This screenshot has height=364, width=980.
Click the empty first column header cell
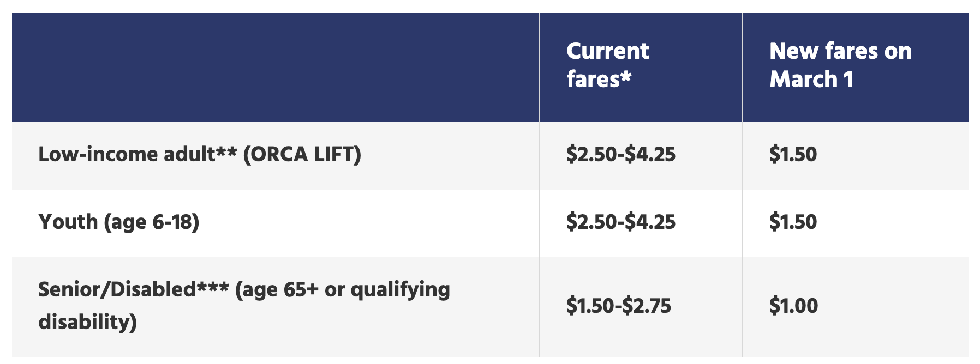click(276, 67)
